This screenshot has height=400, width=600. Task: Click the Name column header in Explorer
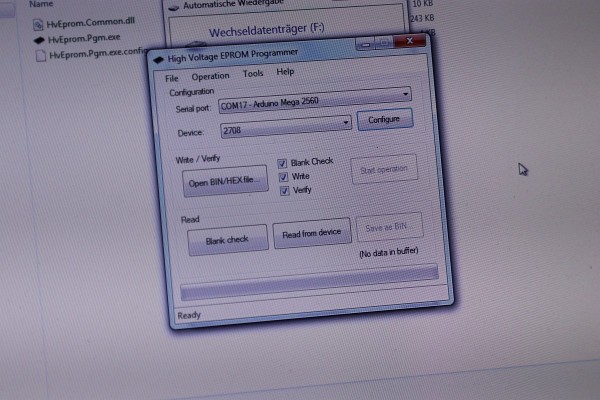tap(40, 3)
